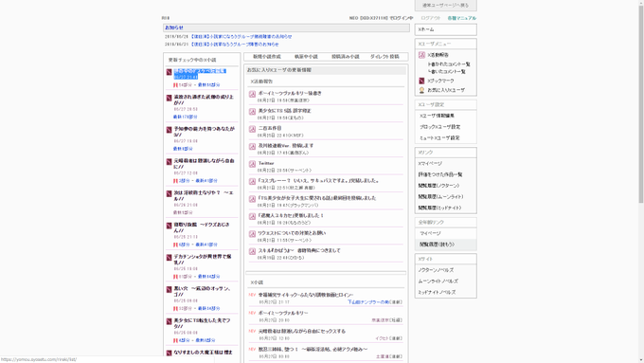Click report icon for Twitter entry
Screen dimensions: 644x363
252,164
